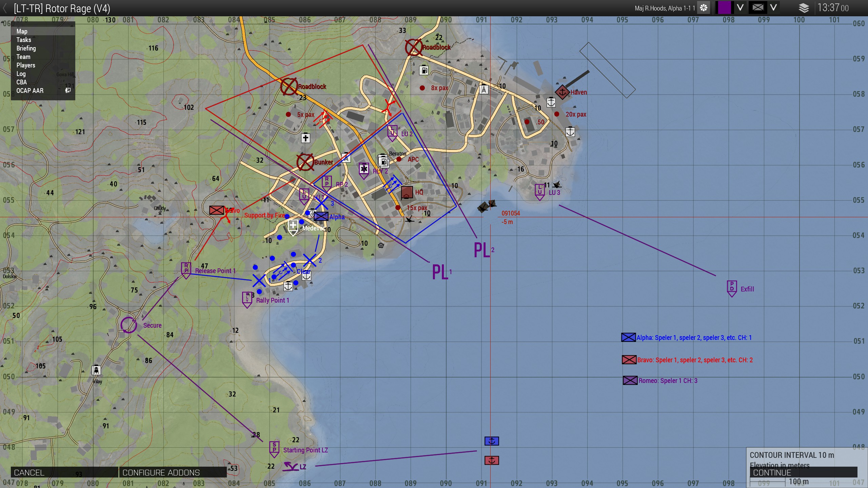Click the back arrow next to mission title
The height and width of the screenshot is (488, 868).
coord(5,8)
